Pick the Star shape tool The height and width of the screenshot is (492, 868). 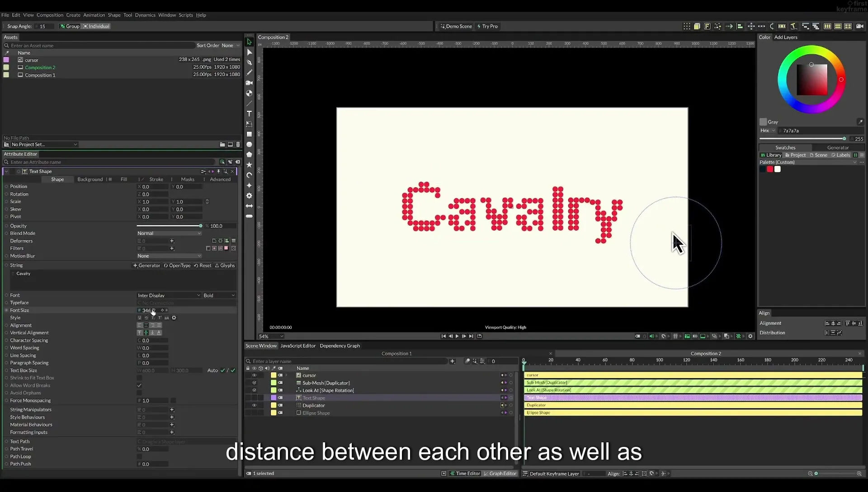point(249,165)
